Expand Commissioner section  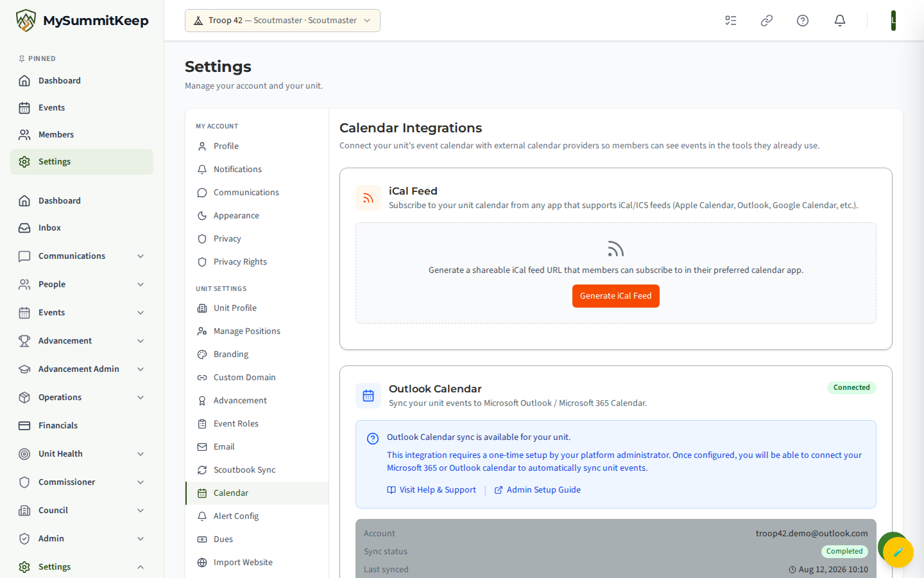(81, 482)
